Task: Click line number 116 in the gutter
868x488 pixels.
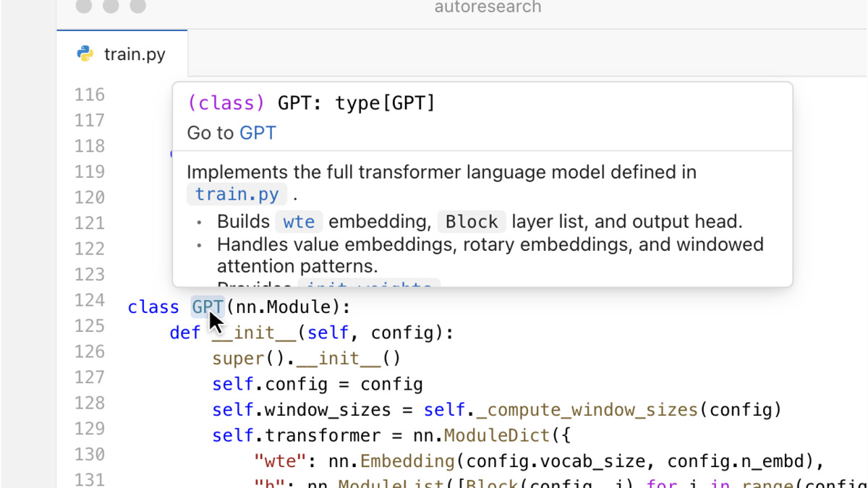Action: (x=90, y=95)
